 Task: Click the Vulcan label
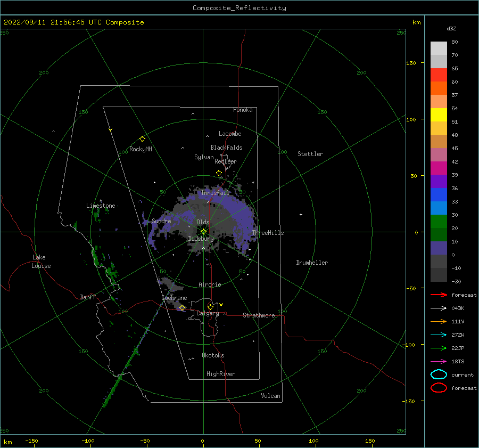coord(271,396)
